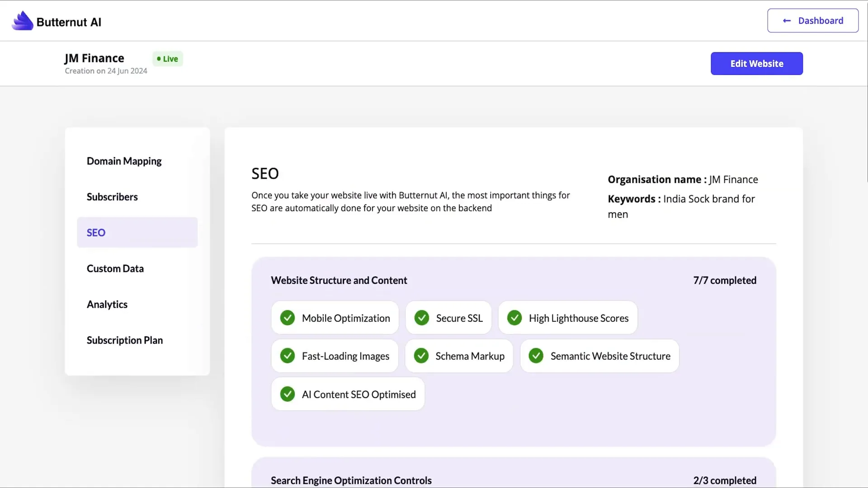Return to Dashboard via top button

pos(813,21)
